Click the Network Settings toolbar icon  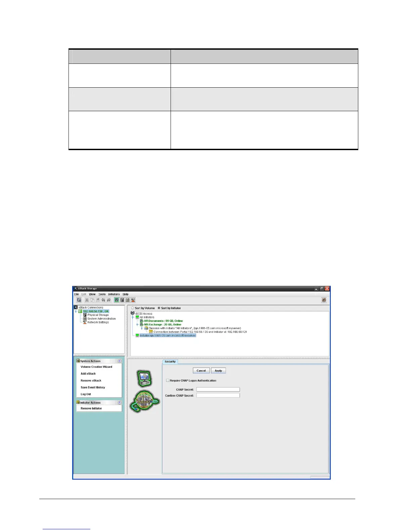[133, 300]
